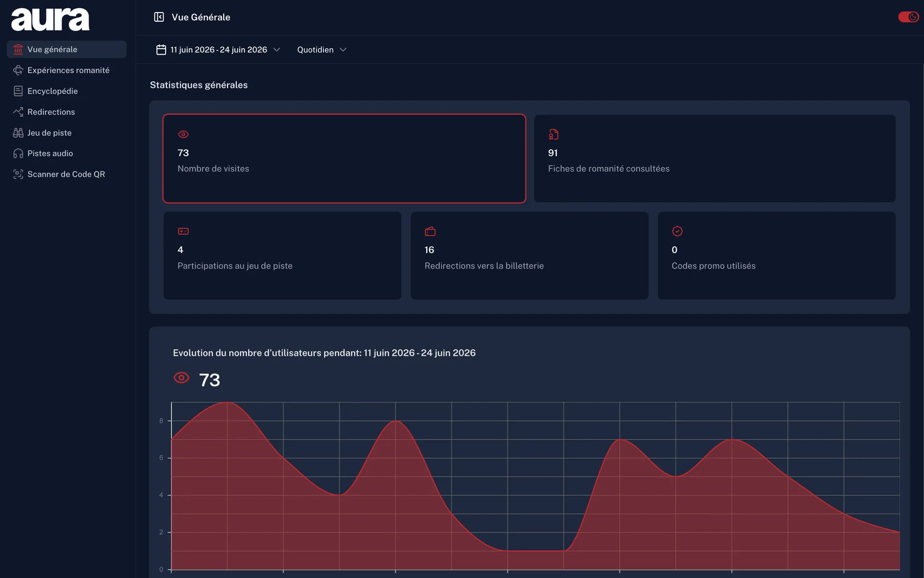Click the value 91 on the fiches card
The image size is (924, 578).
tap(553, 153)
